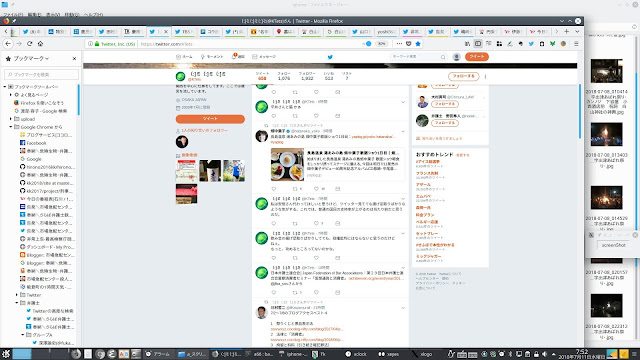
Task: Open the first night photo in file manager
Action: click(607, 71)
